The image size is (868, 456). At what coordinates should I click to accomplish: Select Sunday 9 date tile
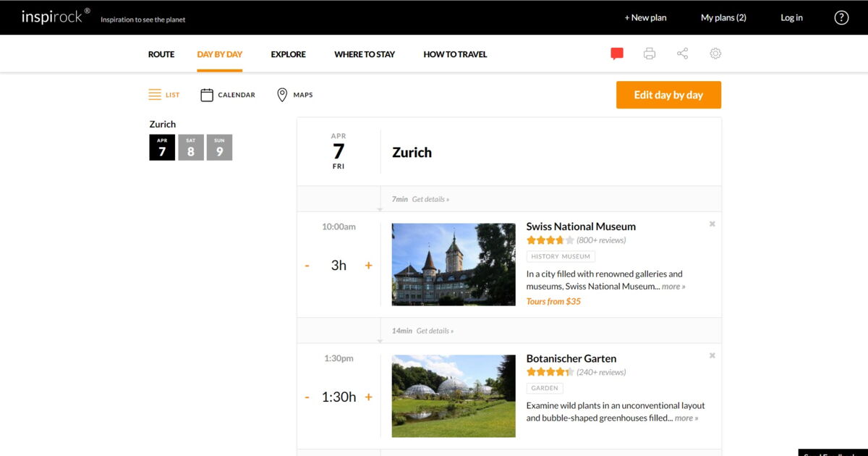[x=219, y=148]
